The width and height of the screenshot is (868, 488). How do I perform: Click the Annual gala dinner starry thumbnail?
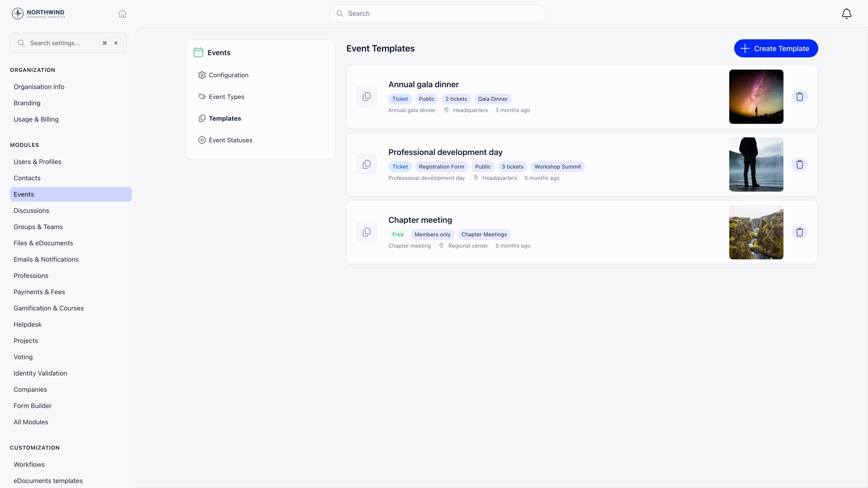pos(756,97)
